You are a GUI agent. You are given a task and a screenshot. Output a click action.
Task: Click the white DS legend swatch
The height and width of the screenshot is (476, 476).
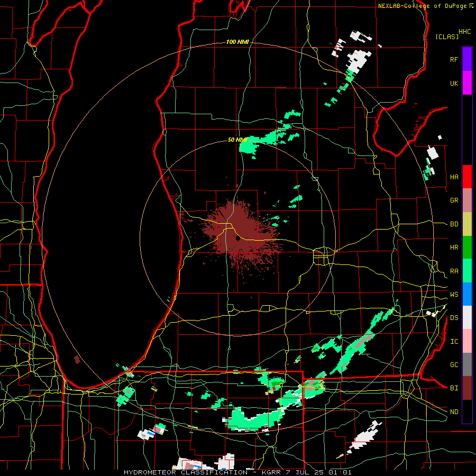click(467, 317)
